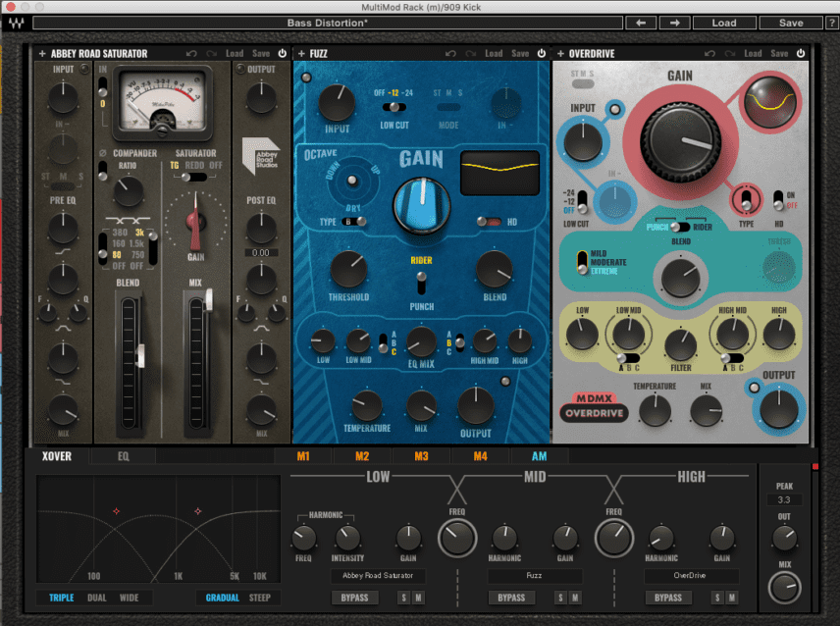The image size is (840, 626).
Task: Toggle Saturator TG/REDD/OFF type switch
Action: pyautogui.click(x=194, y=178)
